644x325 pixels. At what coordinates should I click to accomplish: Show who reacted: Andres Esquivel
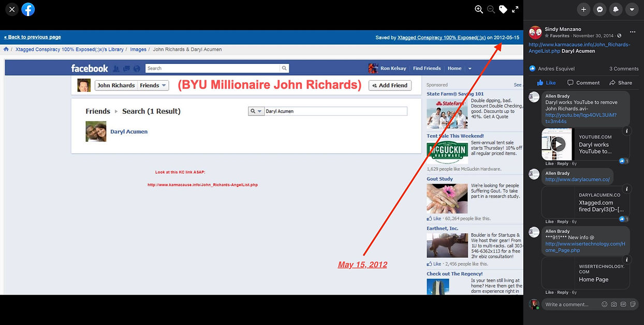point(556,68)
